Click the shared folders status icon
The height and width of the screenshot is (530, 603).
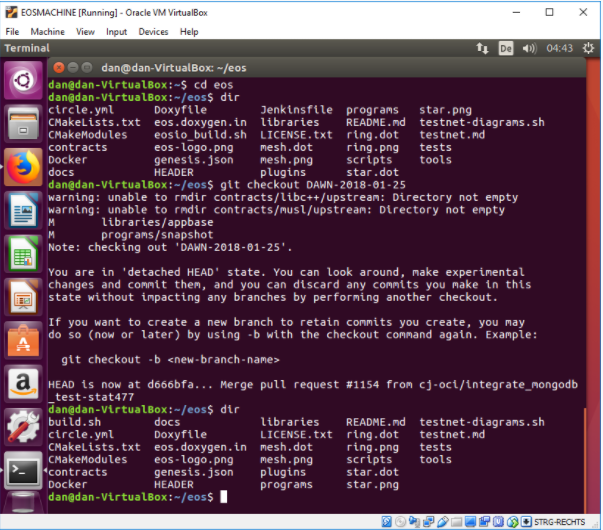(456, 522)
